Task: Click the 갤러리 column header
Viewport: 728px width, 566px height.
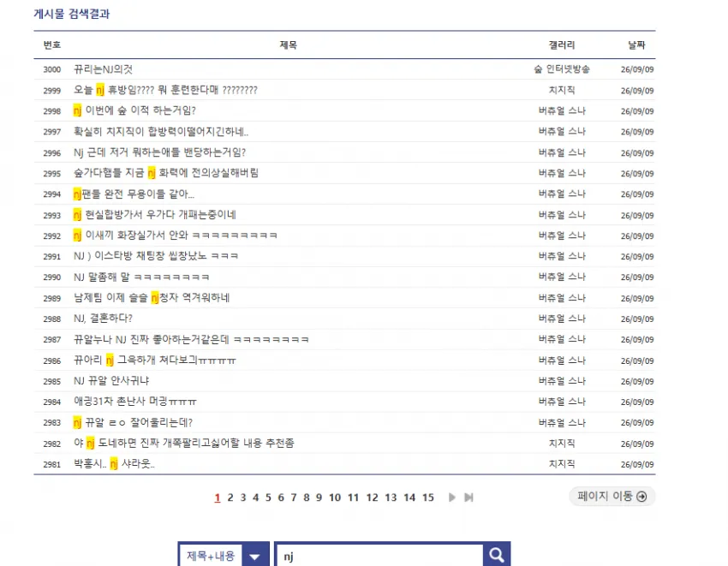Action: [x=562, y=45]
